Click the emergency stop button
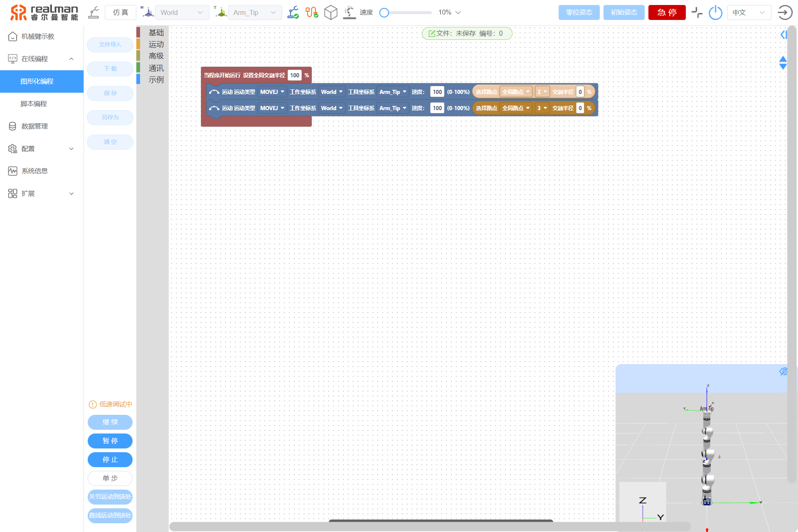798x532 pixels. (665, 13)
